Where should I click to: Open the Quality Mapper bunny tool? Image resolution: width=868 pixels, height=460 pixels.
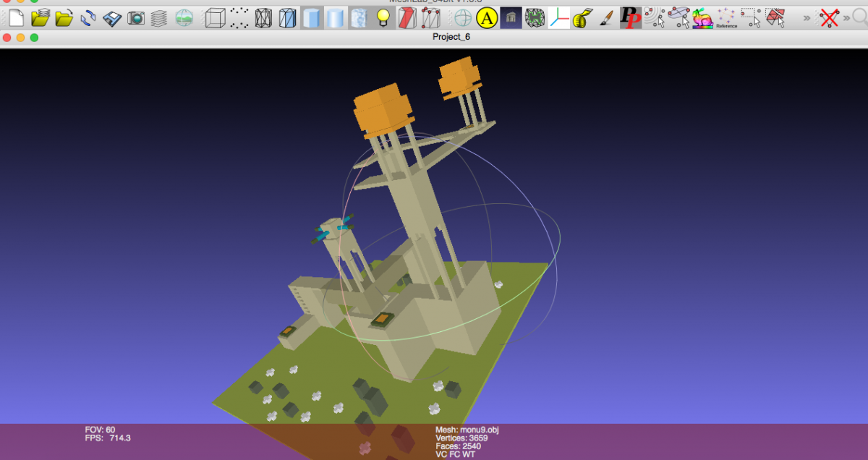703,17
